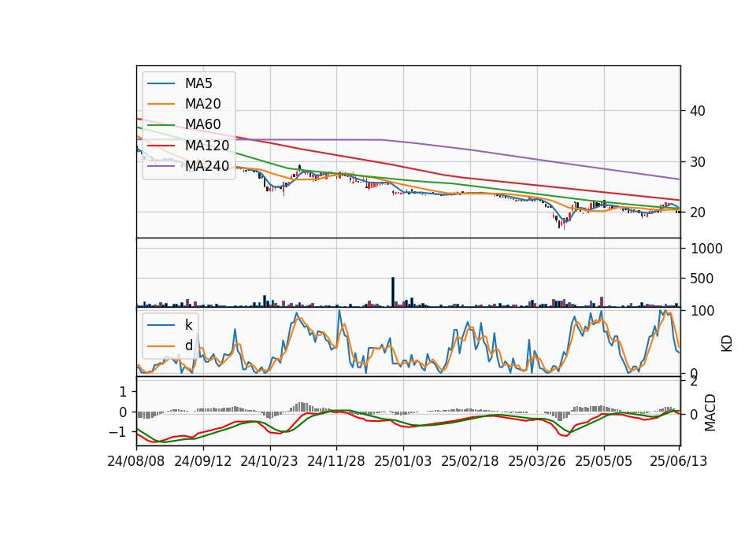Click the date label 25/05/05

(x=603, y=461)
